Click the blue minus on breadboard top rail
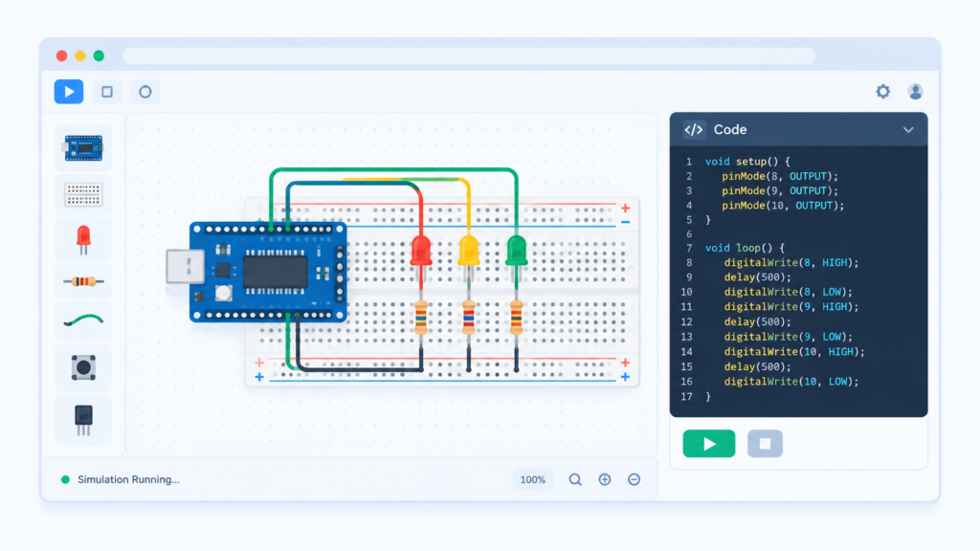Viewport: 980px width, 551px height. (625, 222)
